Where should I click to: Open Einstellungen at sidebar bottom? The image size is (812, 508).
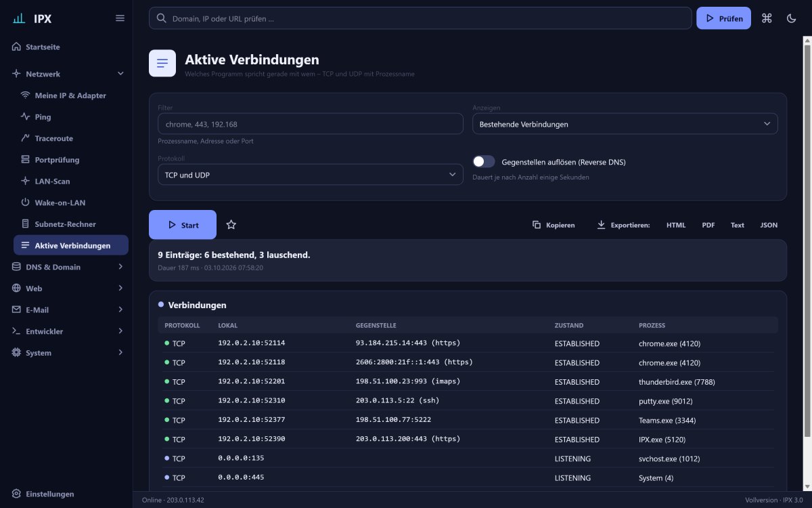pyautogui.click(x=66, y=494)
